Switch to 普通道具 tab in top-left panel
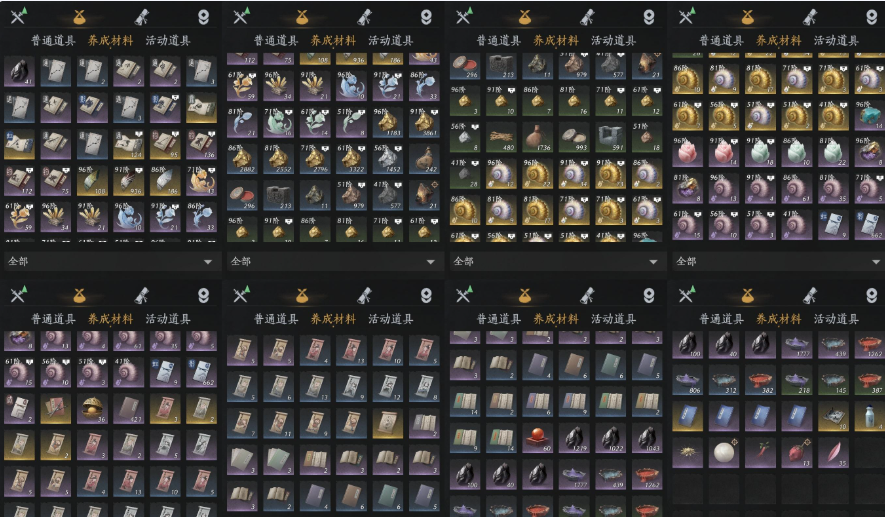This screenshot has width=885, height=517. coord(53,41)
